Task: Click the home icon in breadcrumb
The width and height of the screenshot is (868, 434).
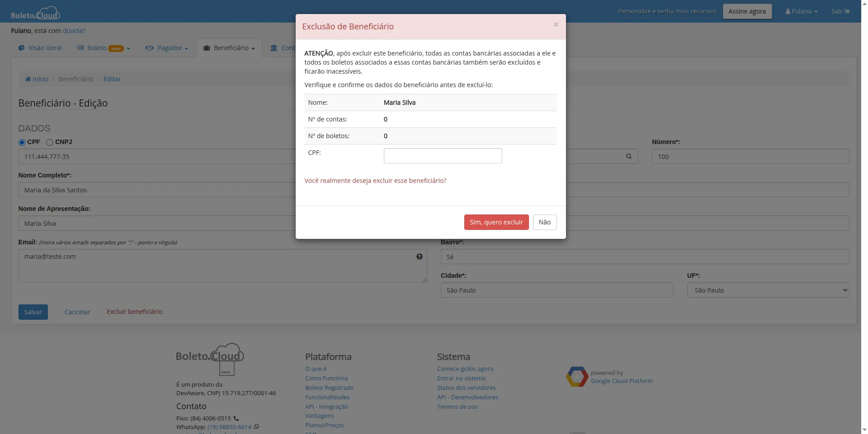Action: (x=28, y=79)
